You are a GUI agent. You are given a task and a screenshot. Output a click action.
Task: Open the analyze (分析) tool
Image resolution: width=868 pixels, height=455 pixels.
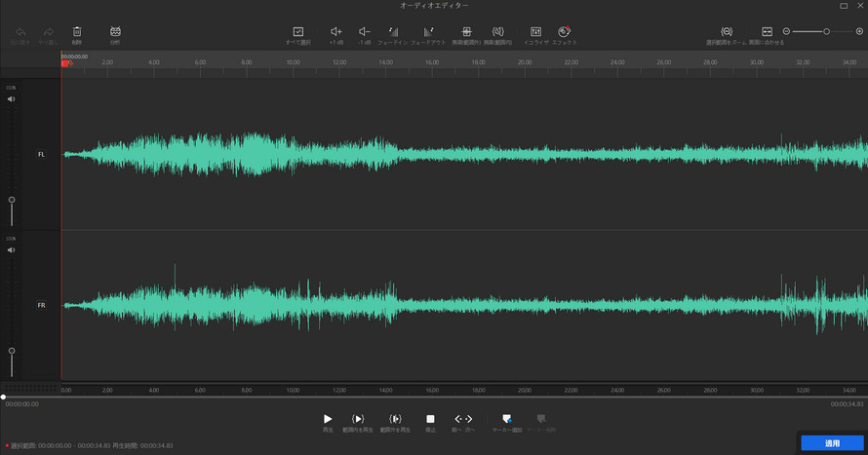click(x=115, y=32)
